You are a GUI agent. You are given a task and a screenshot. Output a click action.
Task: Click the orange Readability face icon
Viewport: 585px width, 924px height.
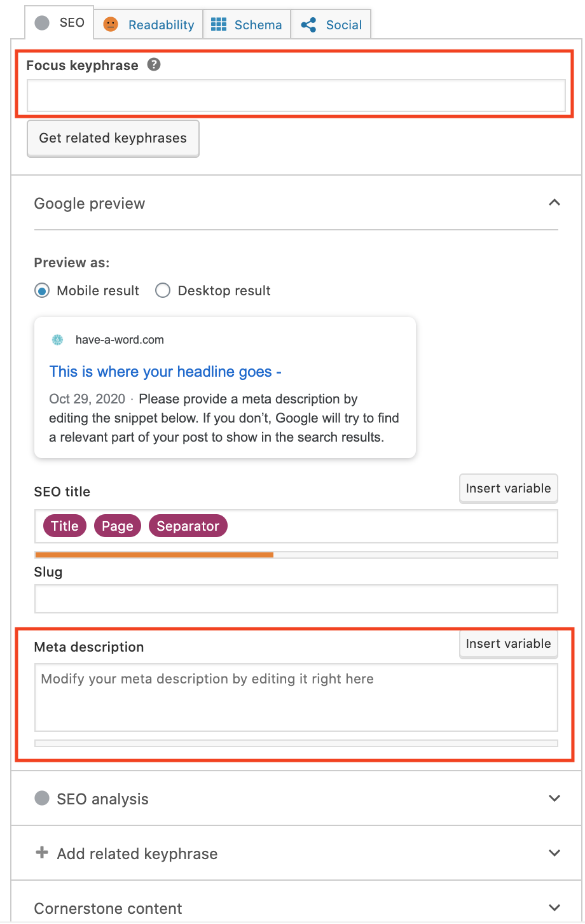pos(111,24)
